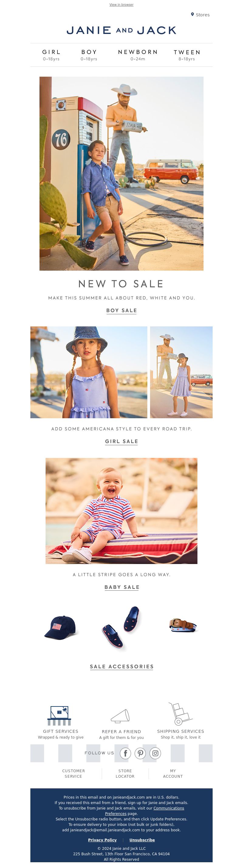
Task: Open the Sale Accessories link
Action: (x=122, y=666)
